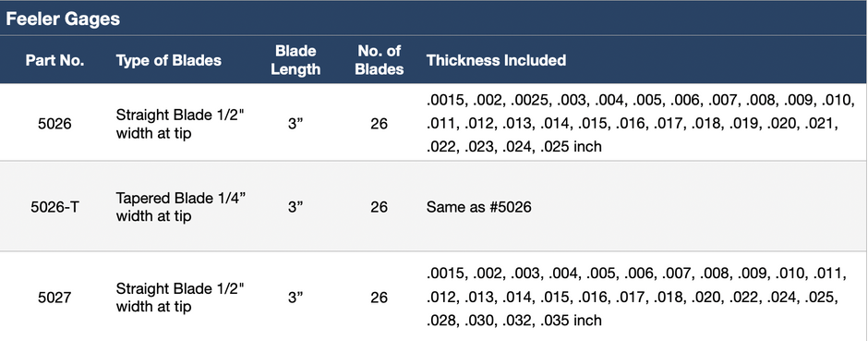
Task: Click the blade count in 5026-T row
Action: (x=380, y=208)
